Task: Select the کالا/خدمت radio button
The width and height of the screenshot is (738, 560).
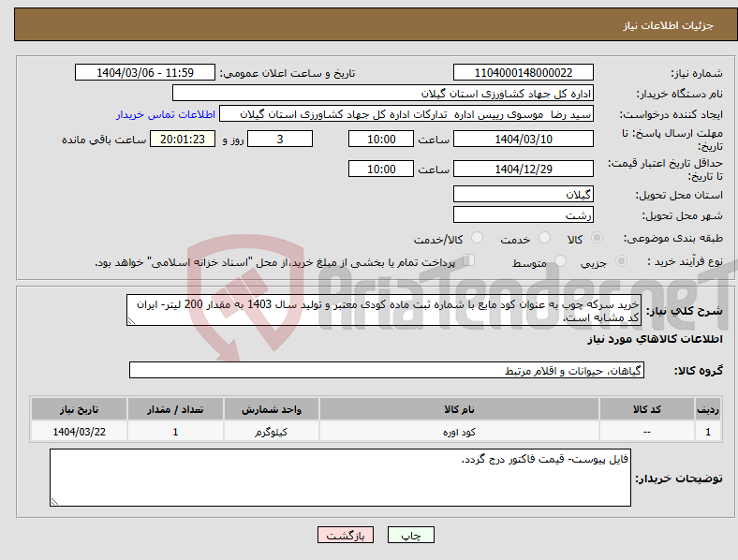Action: coord(478,238)
